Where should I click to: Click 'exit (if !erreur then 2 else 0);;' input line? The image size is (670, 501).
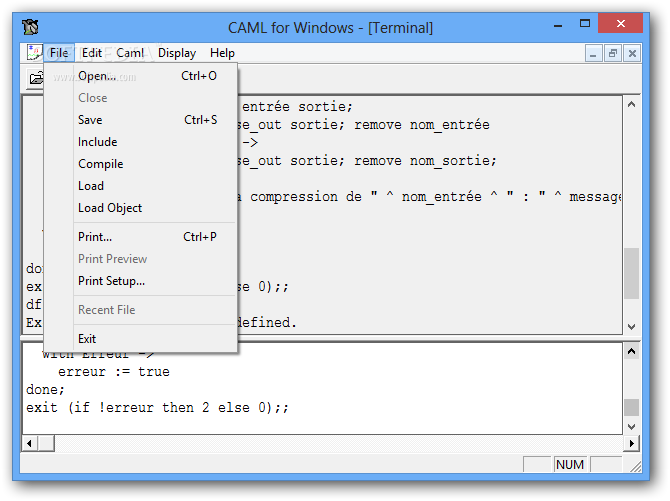pyautogui.click(x=157, y=408)
